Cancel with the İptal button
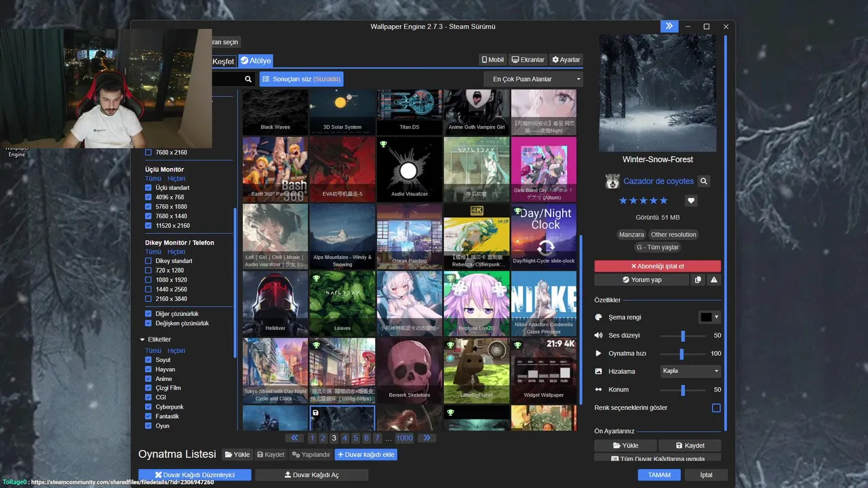Image resolution: width=868 pixels, height=488 pixels. point(706,475)
